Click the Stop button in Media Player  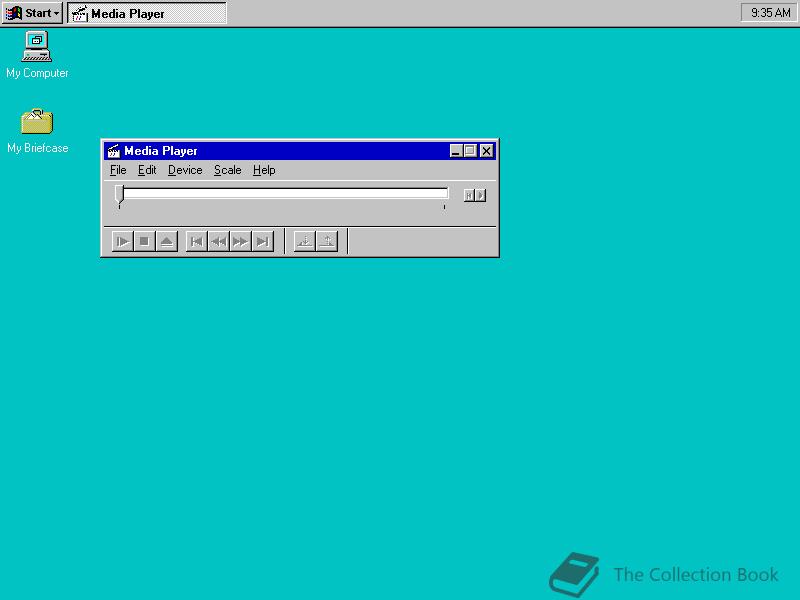[x=144, y=241]
